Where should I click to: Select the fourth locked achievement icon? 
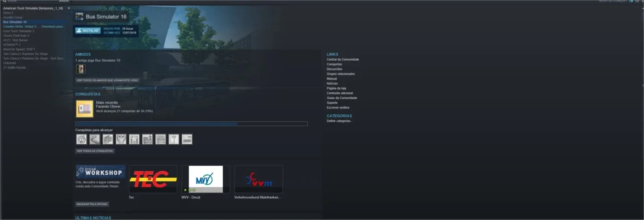click(121, 139)
